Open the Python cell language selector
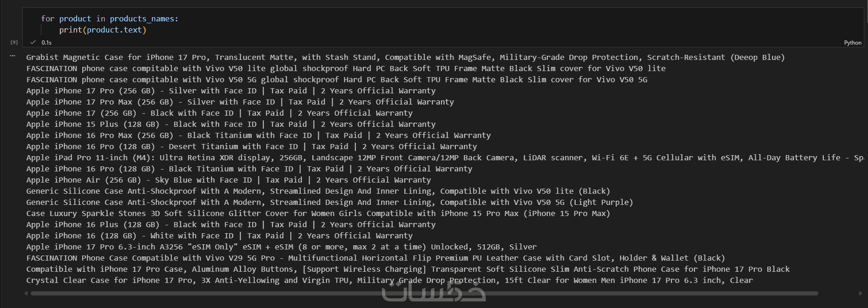 [x=852, y=43]
